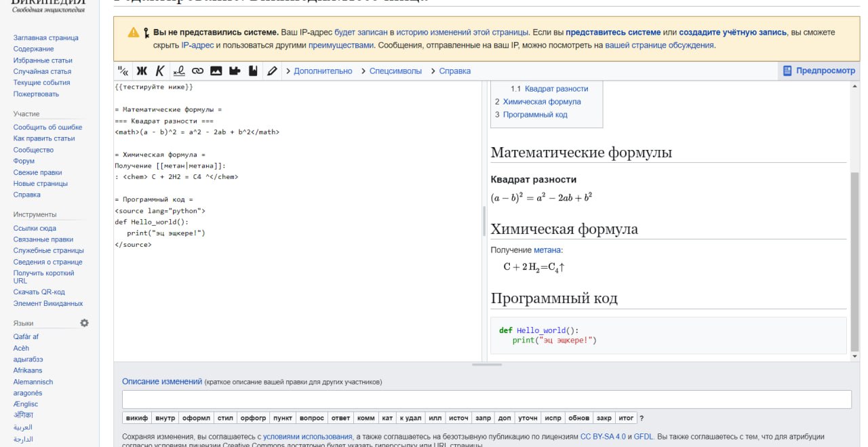
Task: Go to Содержание in the sidebar
Action: click(34, 49)
